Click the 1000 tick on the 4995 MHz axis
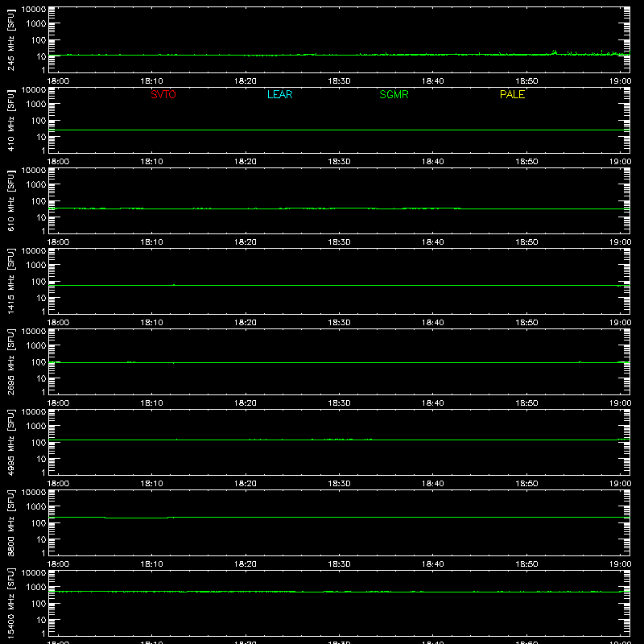644x644 pixels. point(36,427)
